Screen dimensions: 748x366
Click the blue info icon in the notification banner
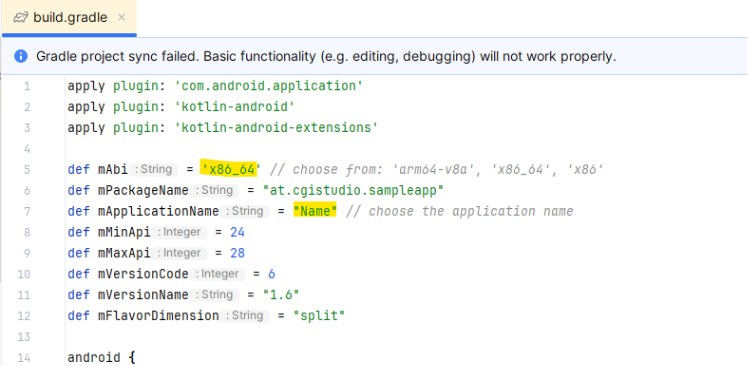21,56
